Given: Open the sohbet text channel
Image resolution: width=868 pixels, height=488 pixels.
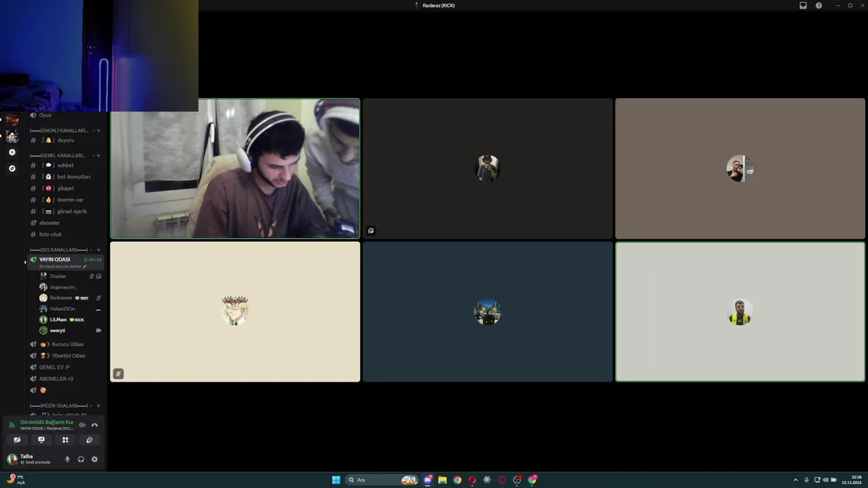Looking at the screenshot, I should [65, 165].
